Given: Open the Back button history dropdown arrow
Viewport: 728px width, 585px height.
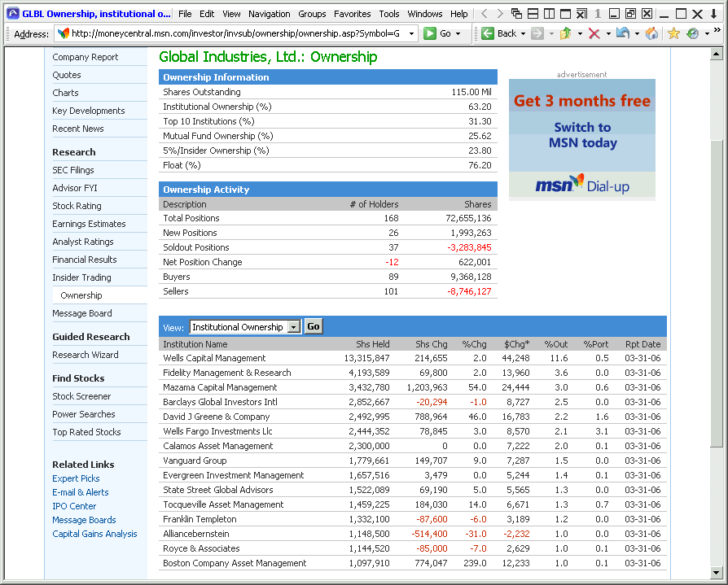Looking at the screenshot, I should pos(523,33).
